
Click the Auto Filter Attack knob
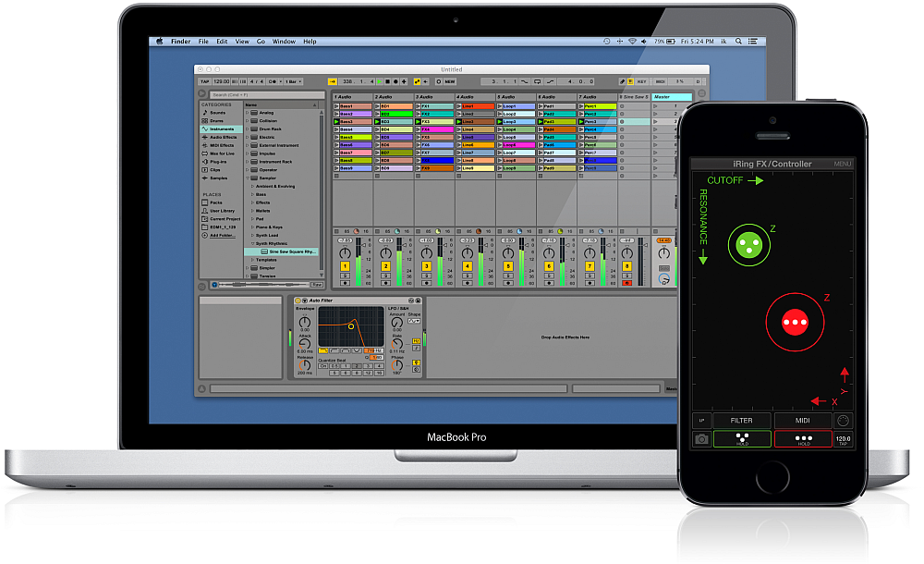point(305,342)
